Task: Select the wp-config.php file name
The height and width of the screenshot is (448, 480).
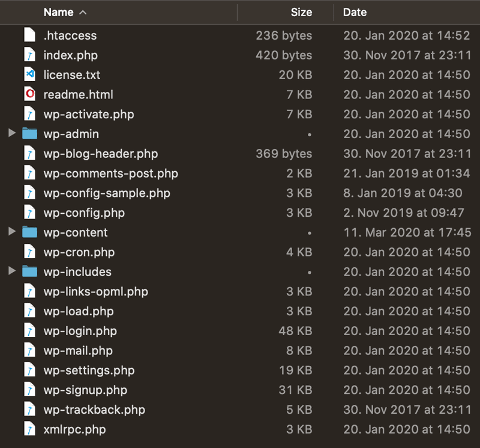Action: (x=84, y=213)
